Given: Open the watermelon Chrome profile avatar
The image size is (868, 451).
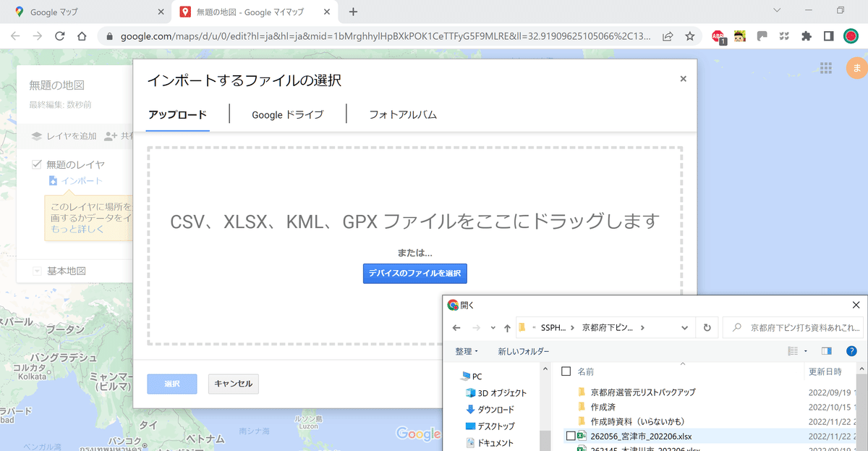Looking at the screenshot, I should (851, 36).
